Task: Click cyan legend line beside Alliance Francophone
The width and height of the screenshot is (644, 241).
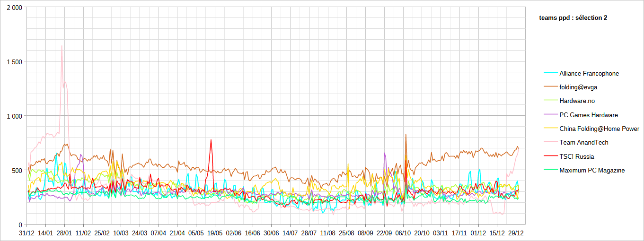Action: 550,74
